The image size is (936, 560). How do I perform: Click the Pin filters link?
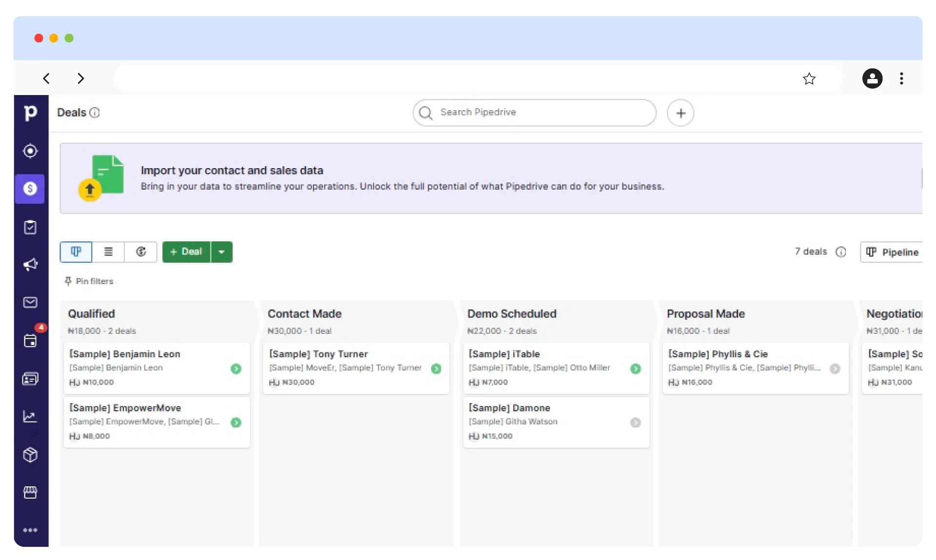coord(89,281)
